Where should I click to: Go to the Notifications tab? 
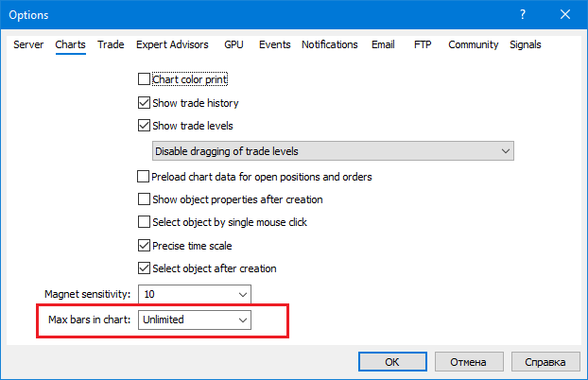tap(330, 44)
